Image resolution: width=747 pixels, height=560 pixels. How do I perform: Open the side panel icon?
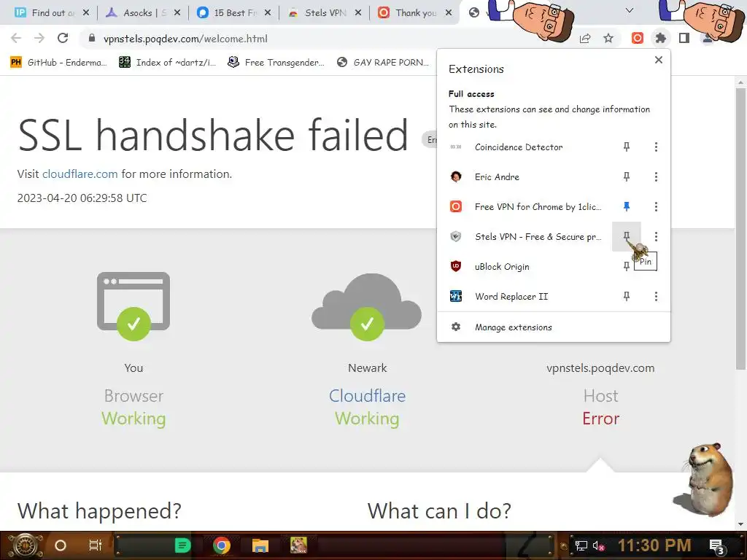coord(684,38)
